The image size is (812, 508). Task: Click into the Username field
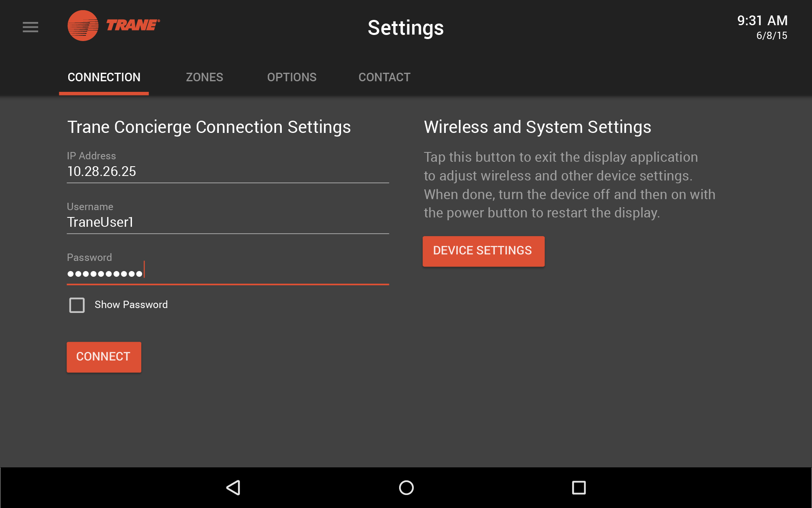[227, 222]
